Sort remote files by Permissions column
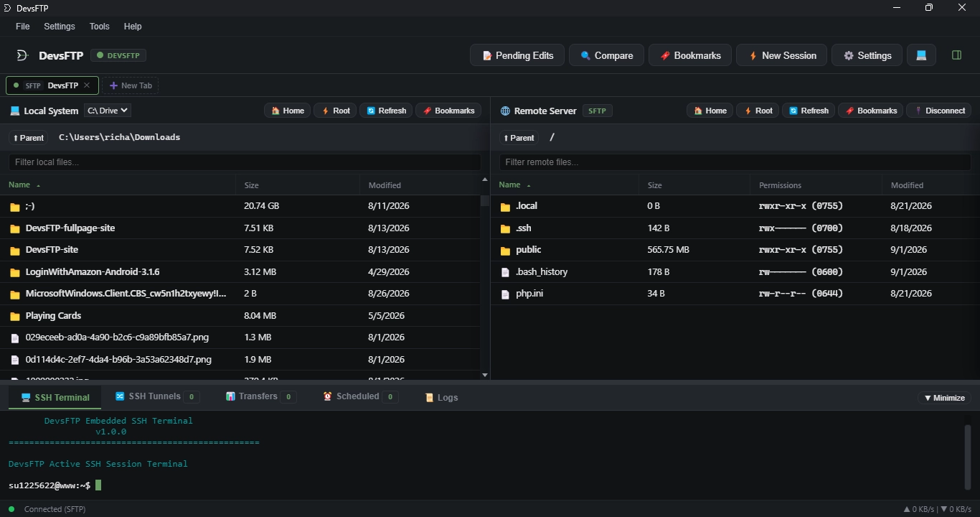The height and width of the screenshot is (517, 980). (816, 185)
